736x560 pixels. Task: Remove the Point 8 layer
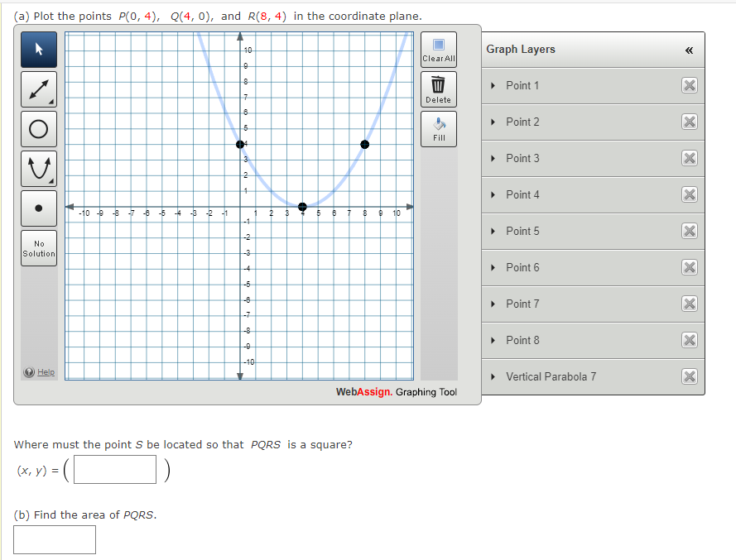[690, 341]
